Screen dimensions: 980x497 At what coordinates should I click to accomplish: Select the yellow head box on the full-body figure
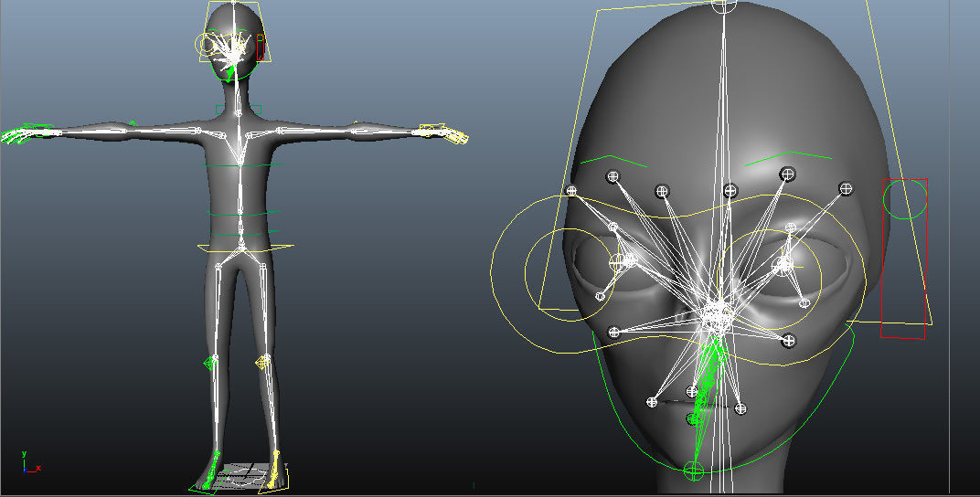(234, 32)
